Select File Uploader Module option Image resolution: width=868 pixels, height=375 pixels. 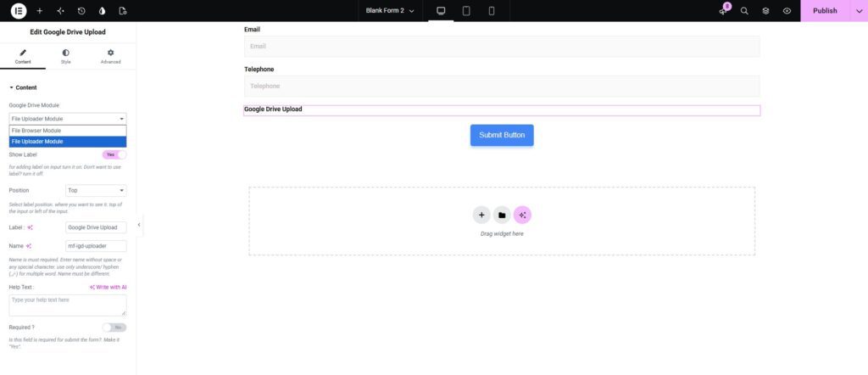pyautogui.click(x=68, y=142)
